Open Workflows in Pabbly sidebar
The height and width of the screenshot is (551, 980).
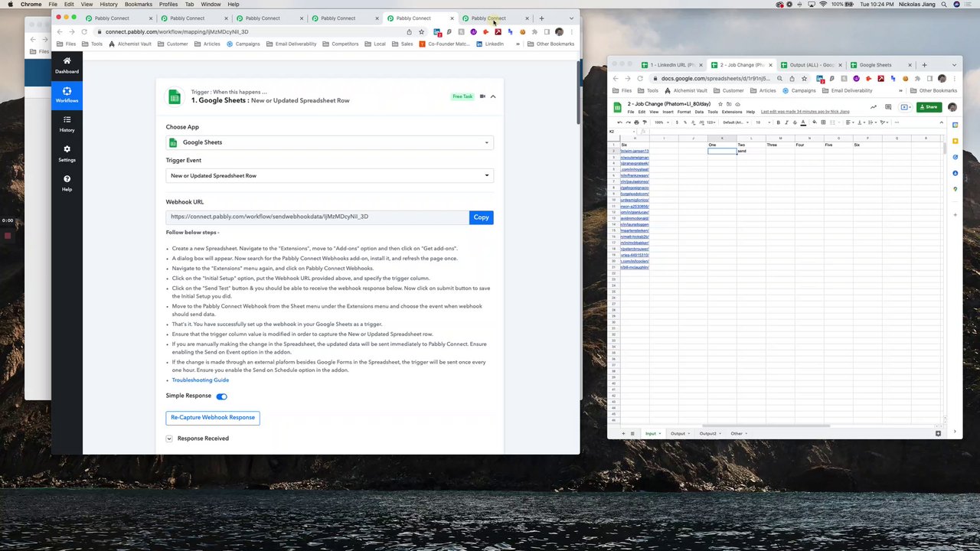tap(67, 95)
